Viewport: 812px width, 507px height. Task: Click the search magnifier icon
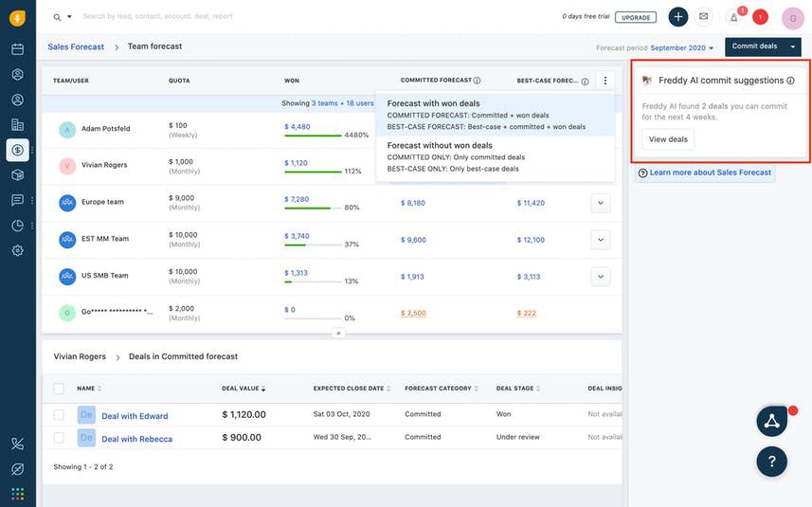pyautogui.click(x=57, y=17)
